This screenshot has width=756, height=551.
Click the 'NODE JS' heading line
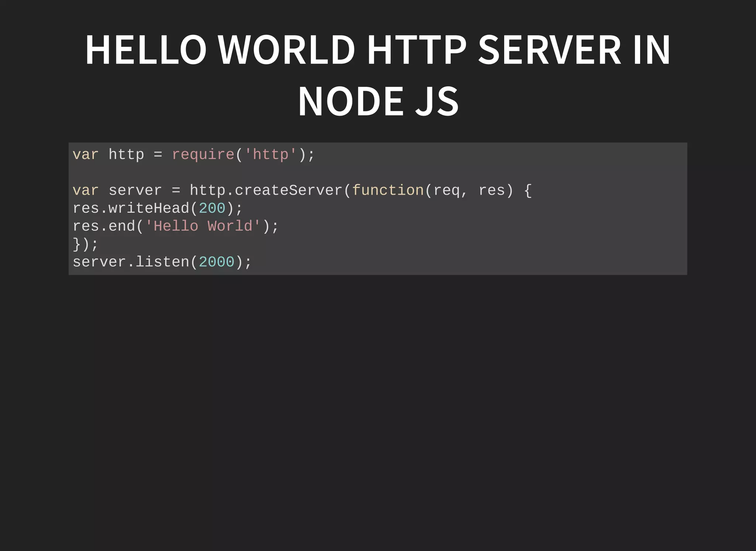tap(378, 101)
